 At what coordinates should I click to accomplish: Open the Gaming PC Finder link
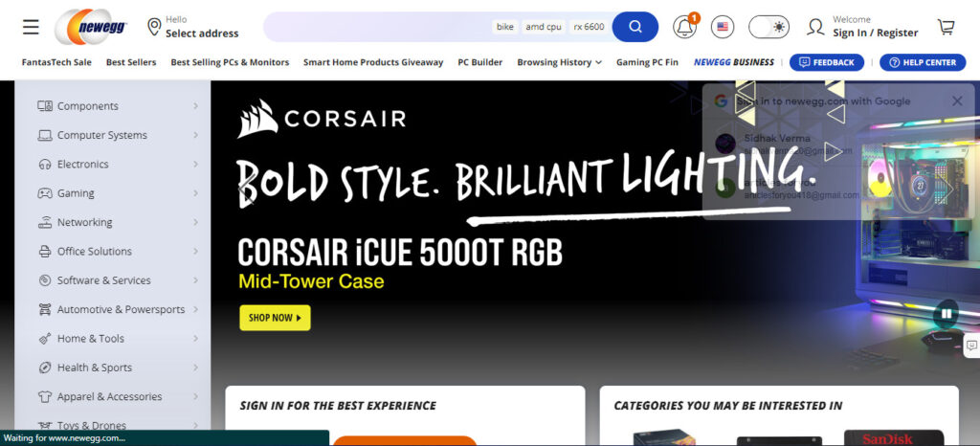coord(647,62)
